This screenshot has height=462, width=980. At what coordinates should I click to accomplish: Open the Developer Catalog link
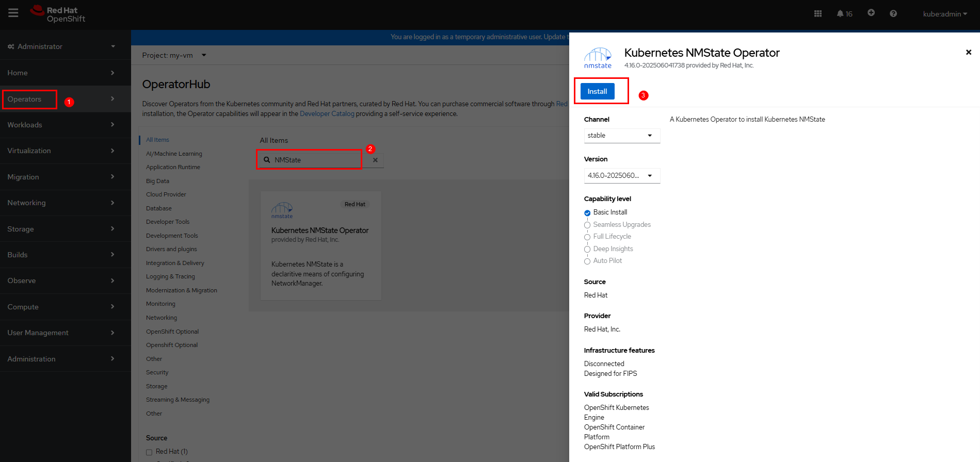(x=327, y=114)
